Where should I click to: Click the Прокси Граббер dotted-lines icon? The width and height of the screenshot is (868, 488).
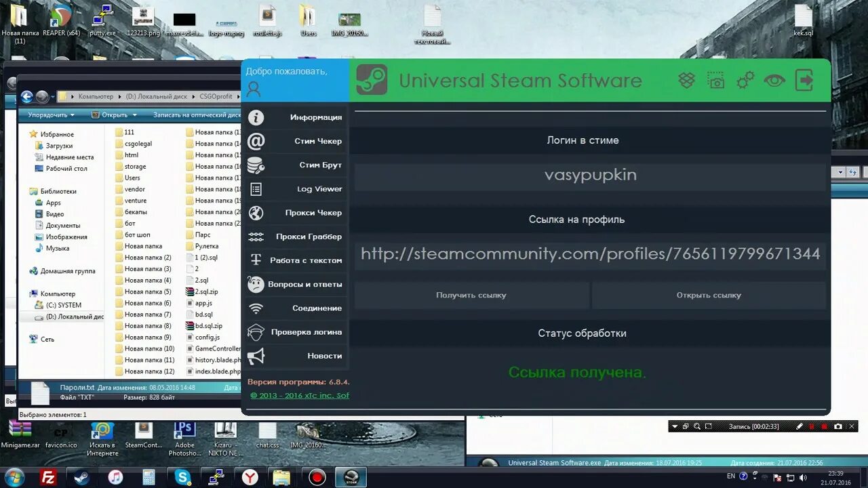pos(256,237)
